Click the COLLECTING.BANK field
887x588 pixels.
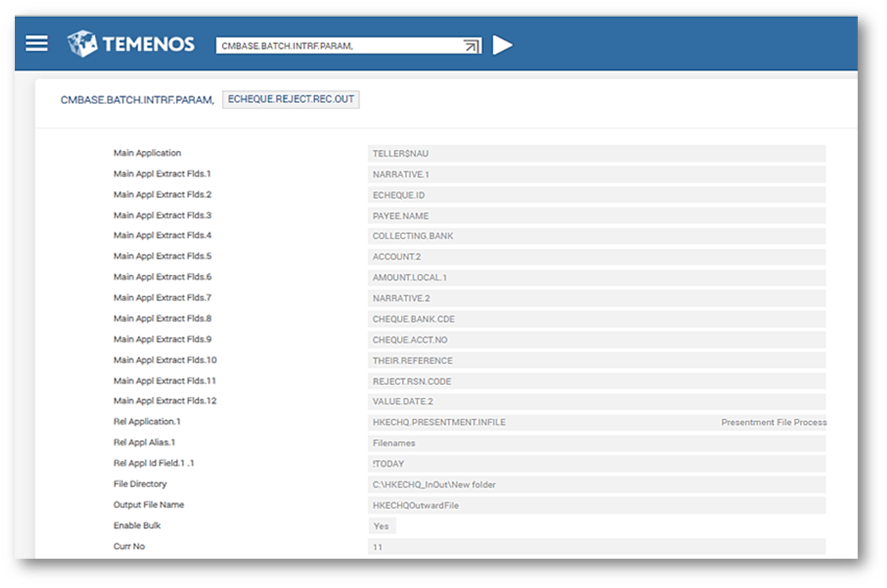[x=596, y=236]
